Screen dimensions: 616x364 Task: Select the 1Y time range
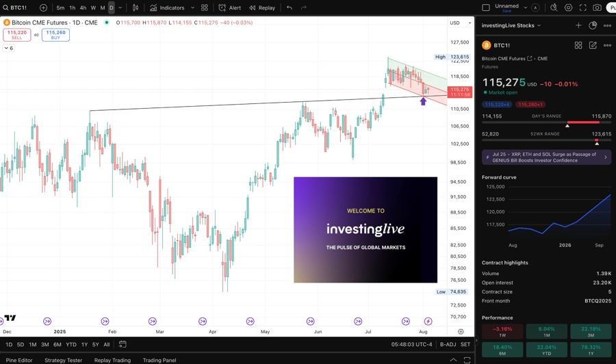(x=84, y=344)
